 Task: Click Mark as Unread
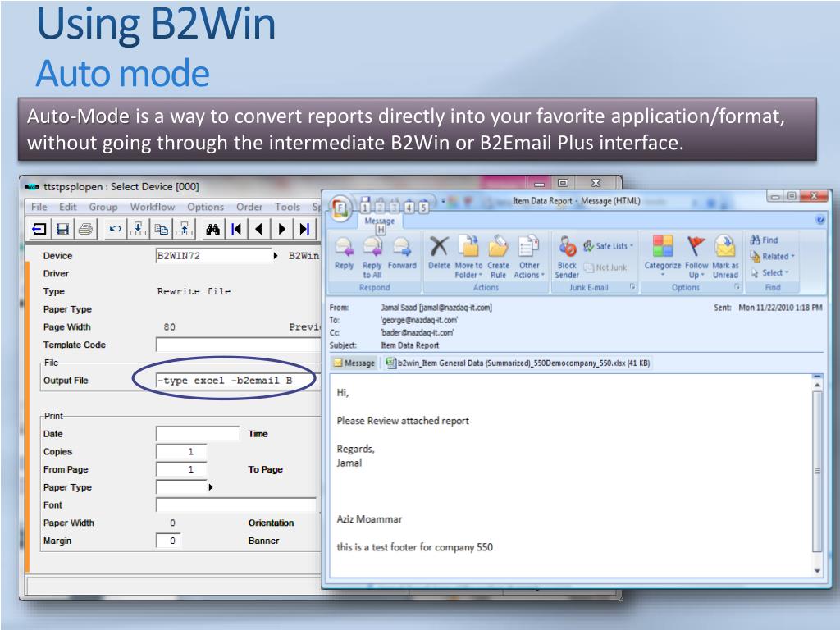pos(725,257)
